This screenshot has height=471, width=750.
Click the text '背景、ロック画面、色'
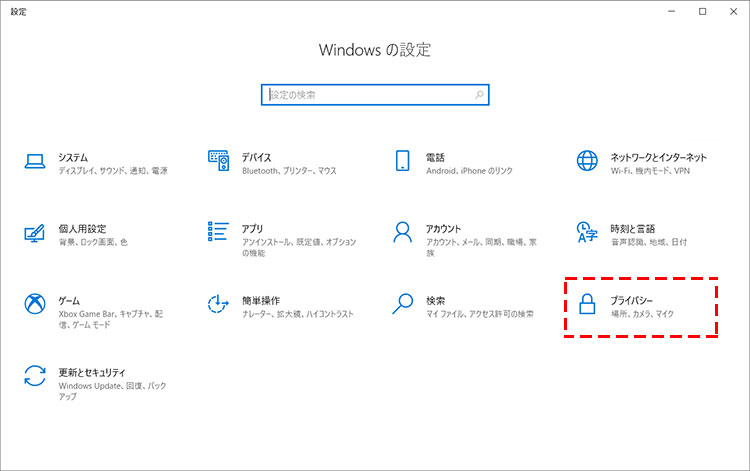click(x=93, y=242)
